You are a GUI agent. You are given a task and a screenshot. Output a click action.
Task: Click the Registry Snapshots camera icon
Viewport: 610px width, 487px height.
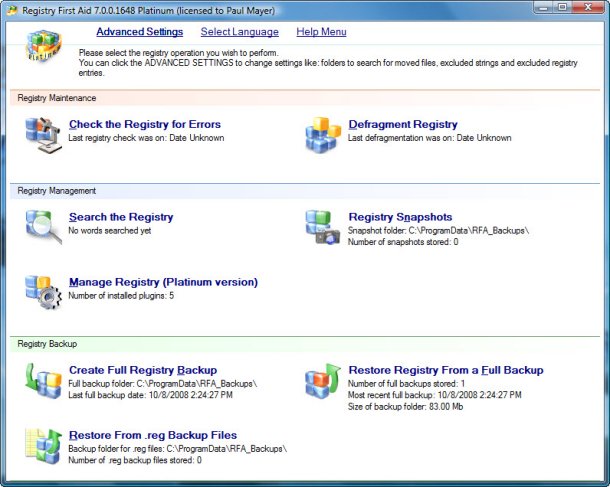point(323,227)
